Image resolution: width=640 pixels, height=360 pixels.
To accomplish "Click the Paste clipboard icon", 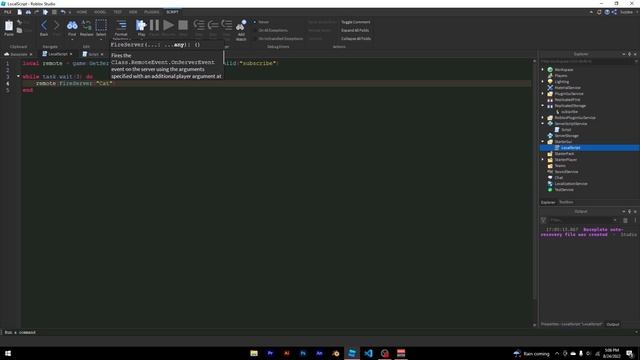I will pyautogui.click(x=9, y=26).
